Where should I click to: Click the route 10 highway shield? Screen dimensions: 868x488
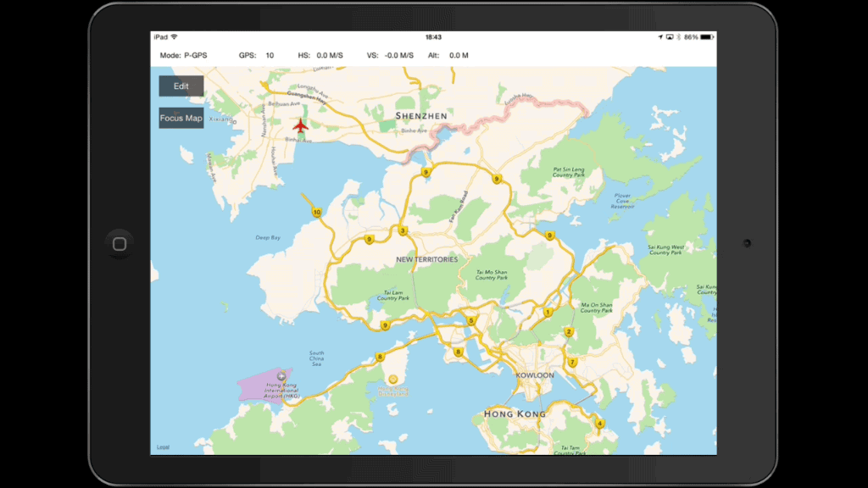(316, 213)
